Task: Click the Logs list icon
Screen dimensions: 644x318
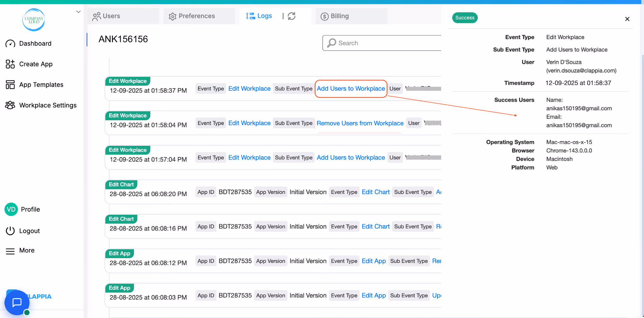Action: click(250, 16)
